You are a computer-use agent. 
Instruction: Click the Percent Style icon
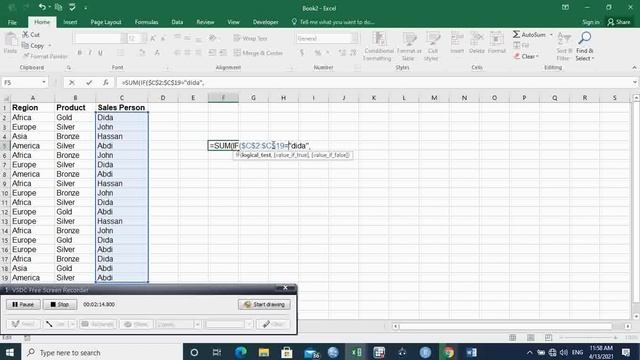pos(318,53)
